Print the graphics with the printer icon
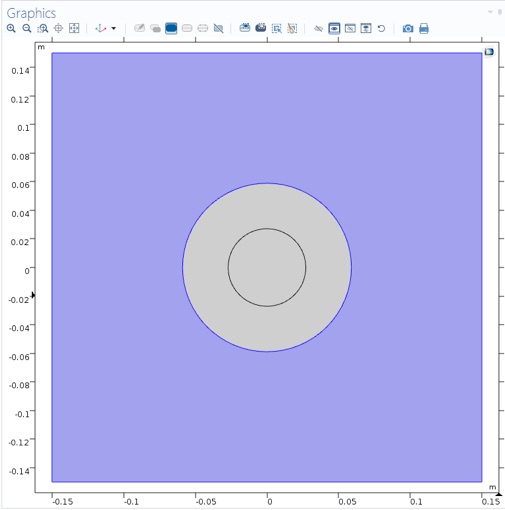Screen dimensions: 505x510 click(424, 29)
